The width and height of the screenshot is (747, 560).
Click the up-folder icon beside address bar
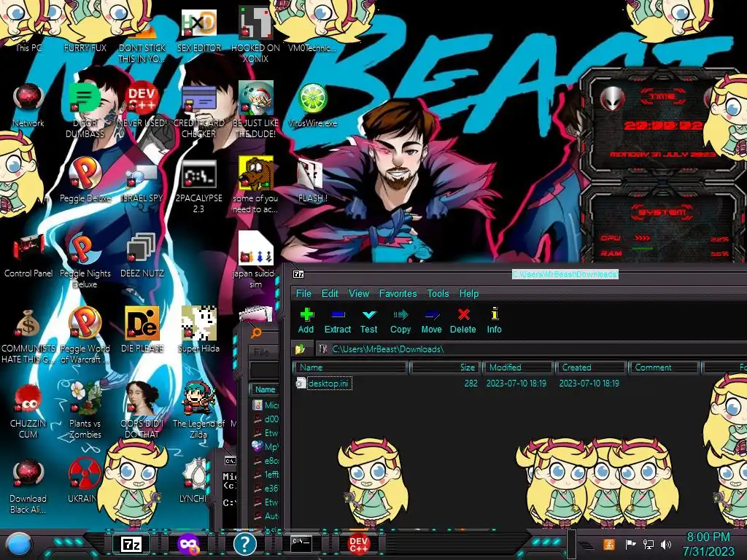300,349
